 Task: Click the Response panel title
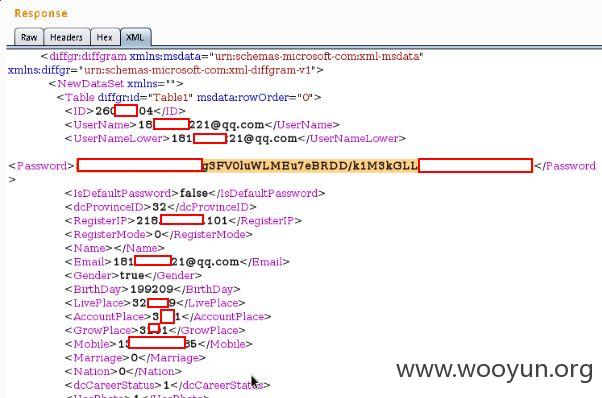(41, 13)
